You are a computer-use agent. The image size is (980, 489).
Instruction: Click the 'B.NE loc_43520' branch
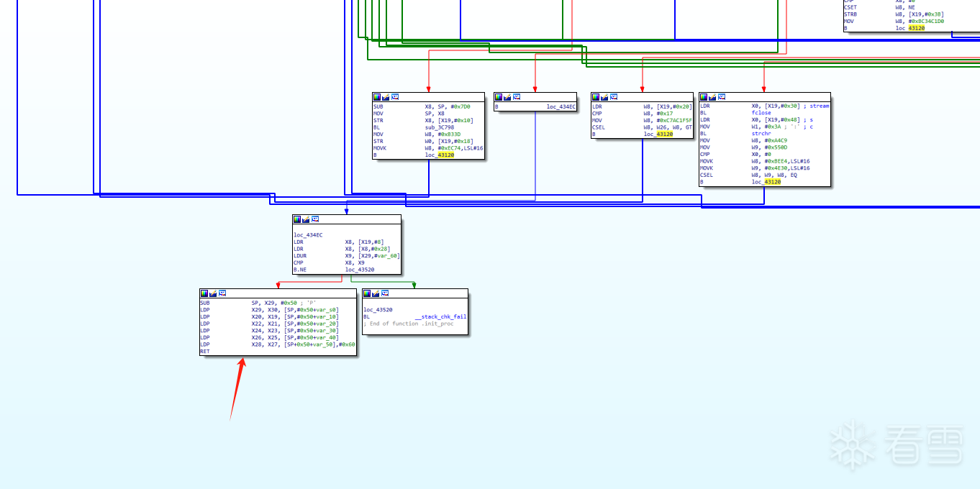click(x=333, y=270)
